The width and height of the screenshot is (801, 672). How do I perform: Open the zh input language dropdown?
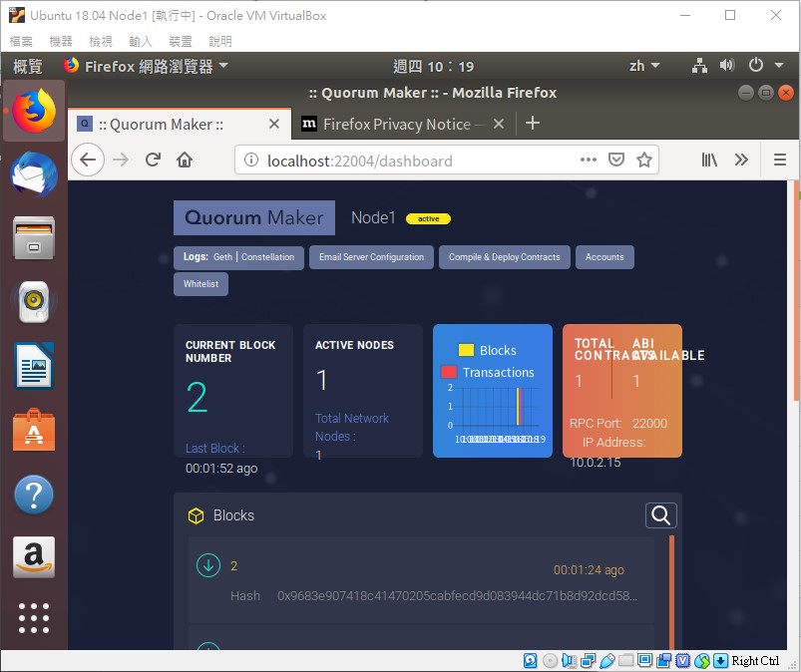(643, 66)
